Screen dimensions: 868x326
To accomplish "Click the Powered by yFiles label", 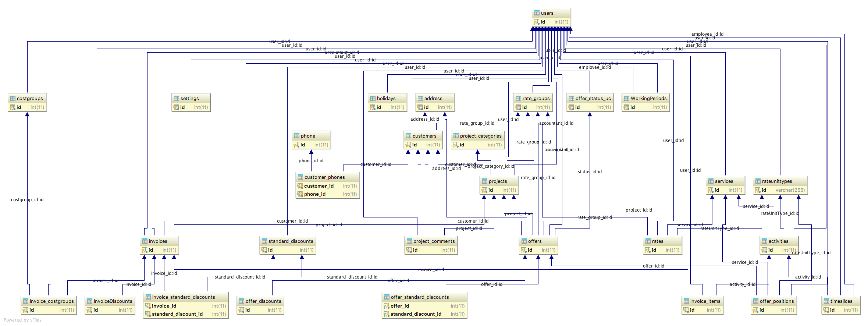I will [22, 320].
